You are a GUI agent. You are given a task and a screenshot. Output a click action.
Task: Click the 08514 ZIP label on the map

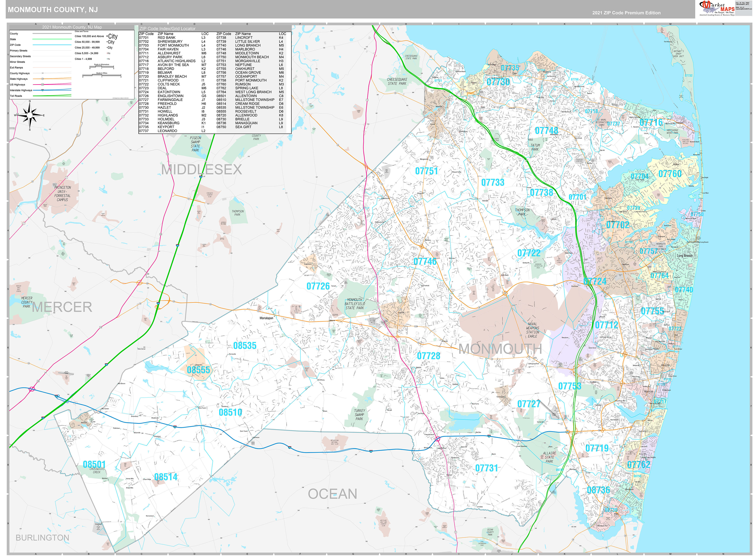[166, 477]
